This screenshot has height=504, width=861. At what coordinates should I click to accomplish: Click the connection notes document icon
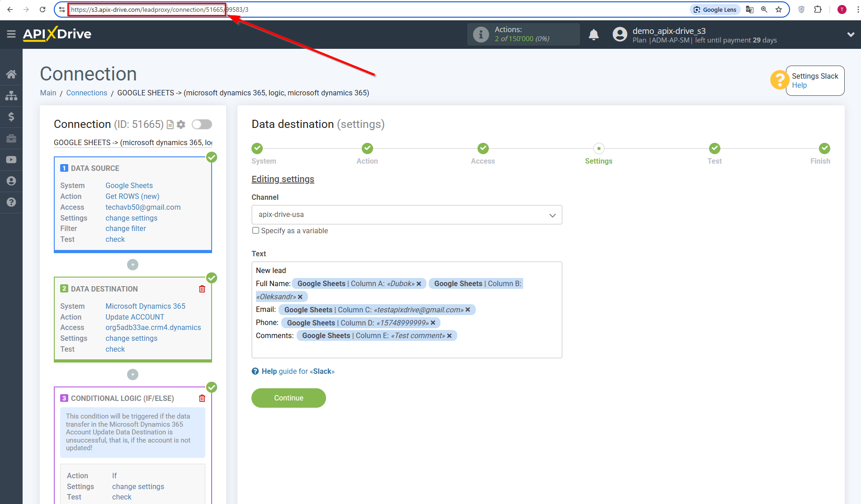point(170,124)
